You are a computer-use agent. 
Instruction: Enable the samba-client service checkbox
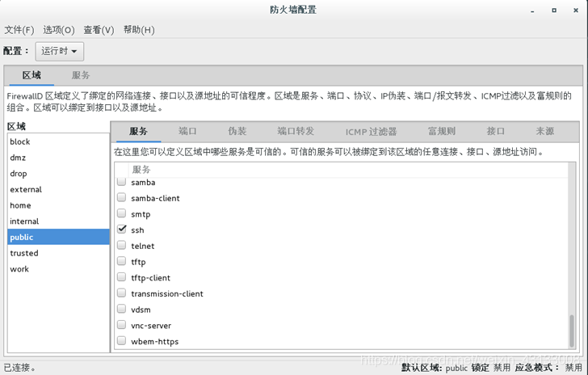click(x=121, y=197)
